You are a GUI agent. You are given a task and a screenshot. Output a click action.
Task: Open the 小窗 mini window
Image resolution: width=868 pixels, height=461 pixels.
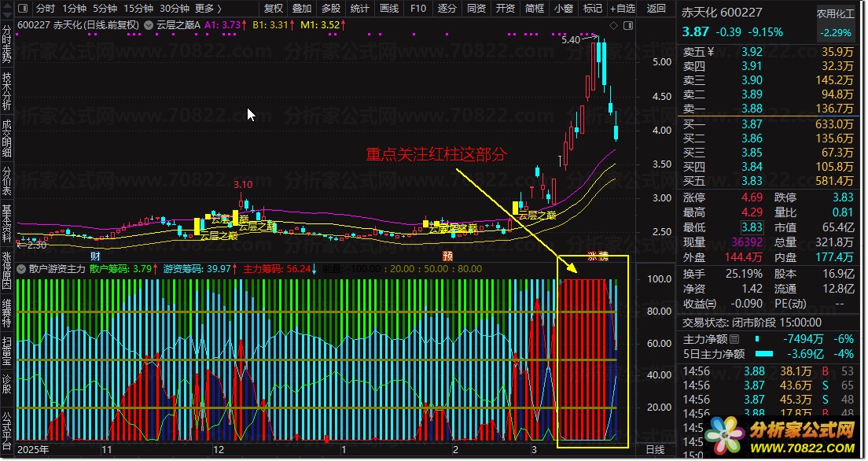click(564, 9)
